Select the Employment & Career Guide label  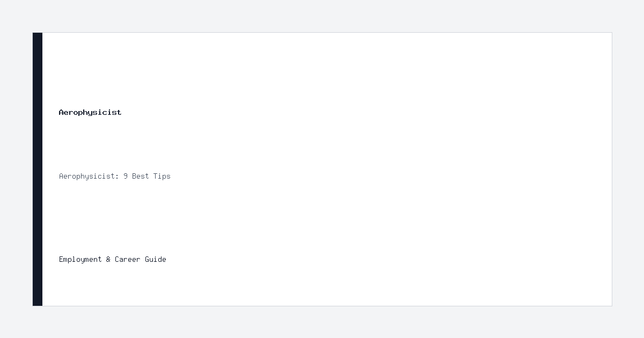113,259
